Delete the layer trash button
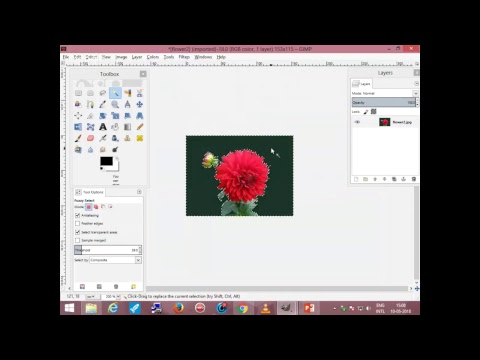 click(414, 179)
